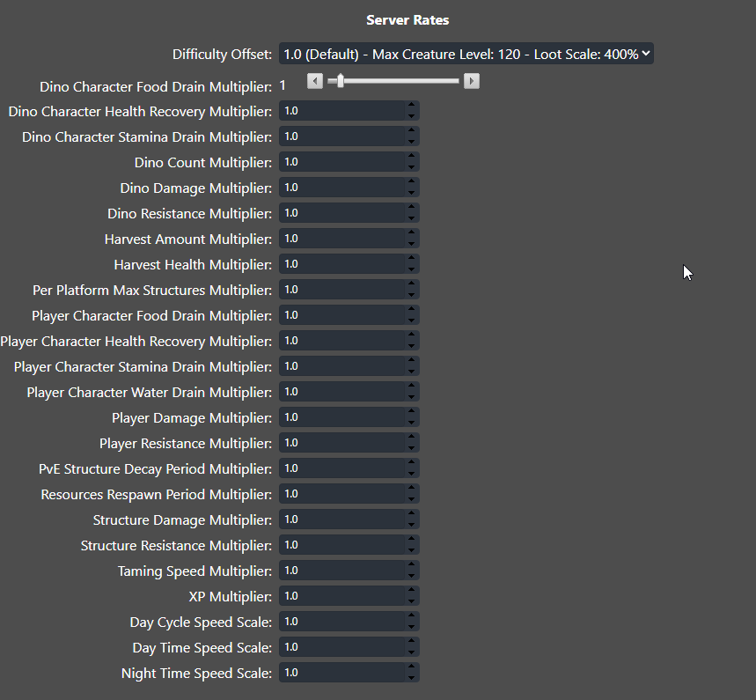The height and width of the screenshot is (700, 756).
Task: Focus the Player Damage Multiplier field
Action: (341, 417)
